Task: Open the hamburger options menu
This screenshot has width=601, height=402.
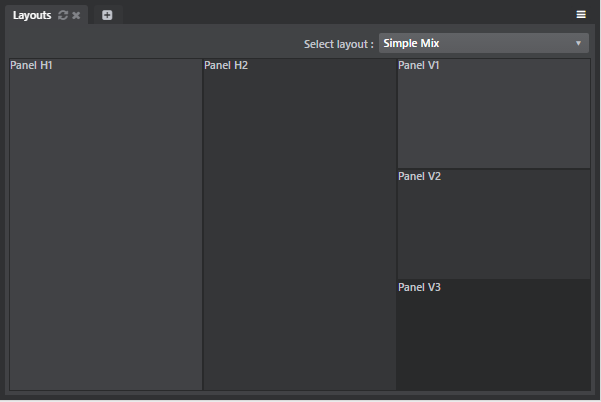Action: [x=581, y=15]
